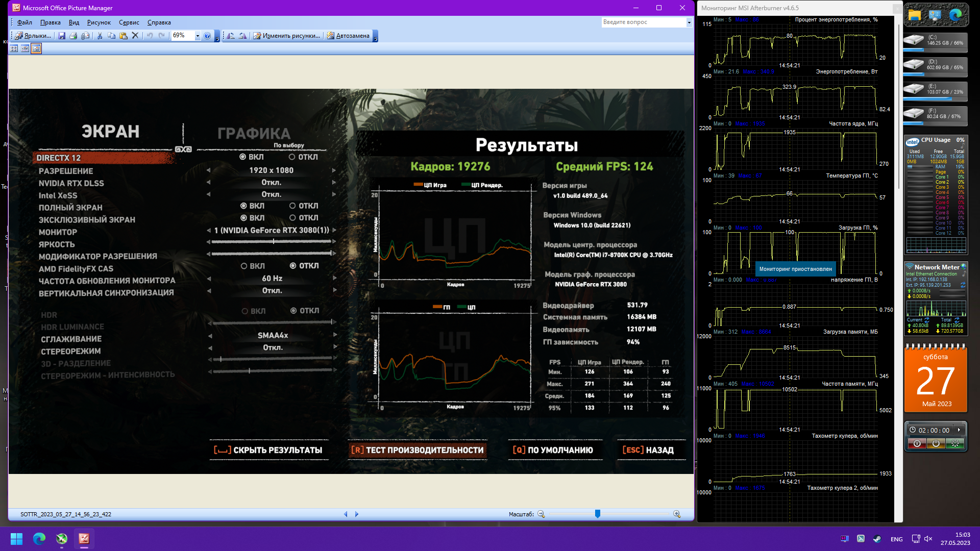
Task: Click the Масштаб zoom slider handle
Action: click(597, 514)
